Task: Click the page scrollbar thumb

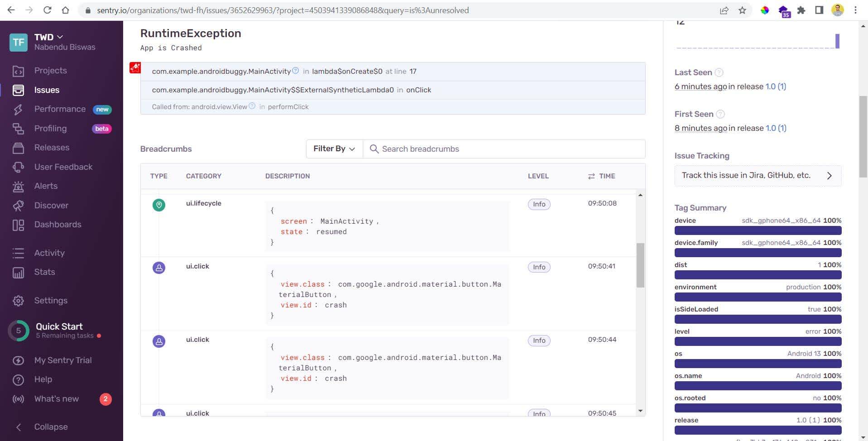Action: 863,137
